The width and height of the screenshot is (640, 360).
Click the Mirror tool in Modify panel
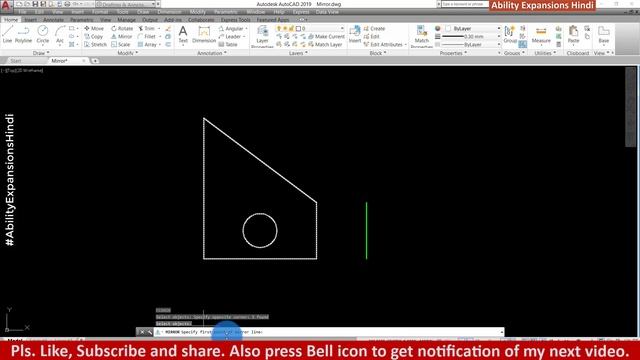[122, 36]
